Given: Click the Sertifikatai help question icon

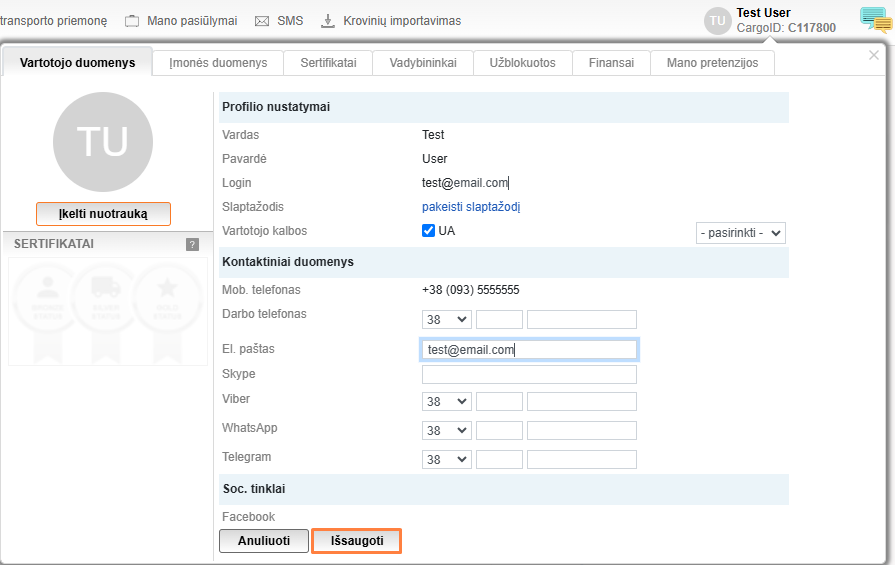Looking at the screenshot, I should coord(192,244).
